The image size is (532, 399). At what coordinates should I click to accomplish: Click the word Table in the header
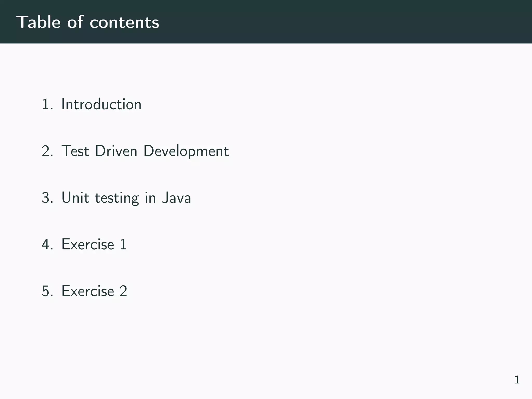38,22
